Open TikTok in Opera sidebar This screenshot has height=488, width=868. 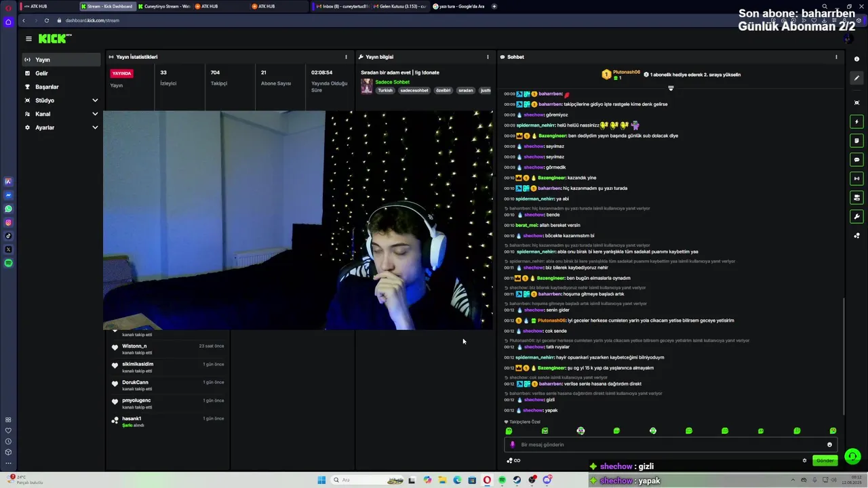point(8,236)
